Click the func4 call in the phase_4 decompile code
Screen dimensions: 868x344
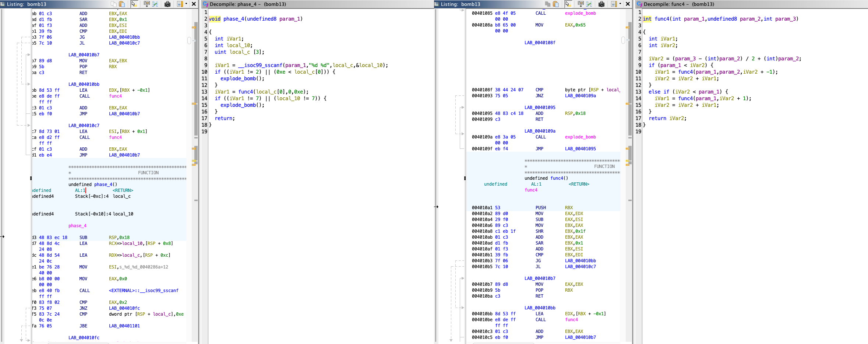pos(246,92)
